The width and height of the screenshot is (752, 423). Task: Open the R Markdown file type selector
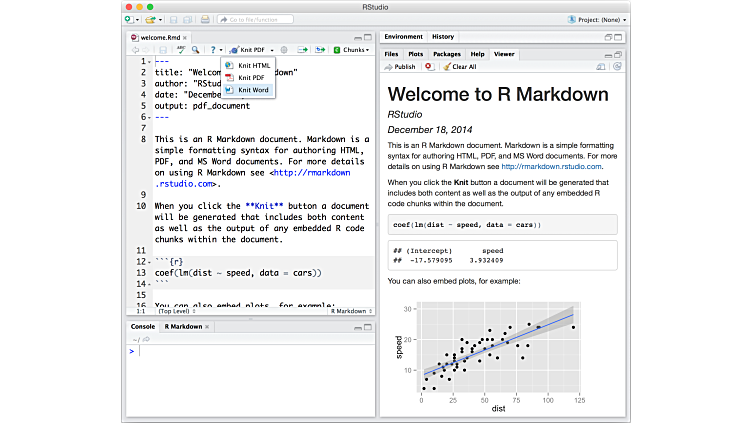(x=350, y=311)
